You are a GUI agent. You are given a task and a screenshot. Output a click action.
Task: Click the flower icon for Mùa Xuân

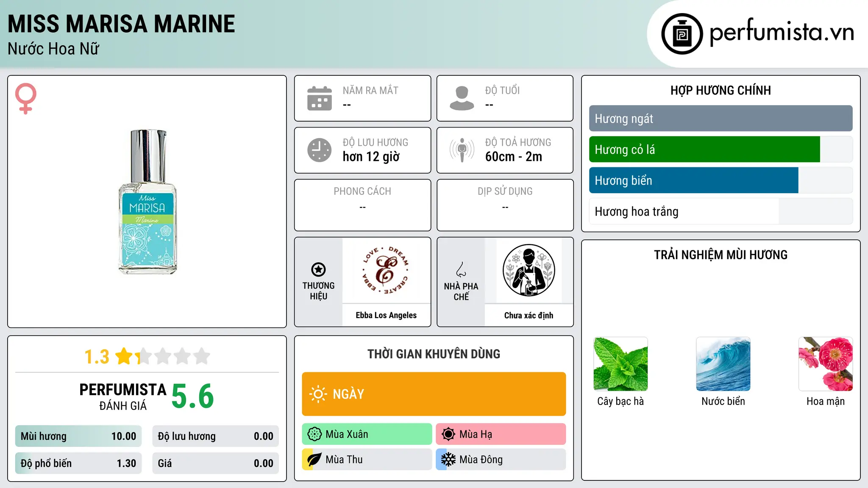314,434
